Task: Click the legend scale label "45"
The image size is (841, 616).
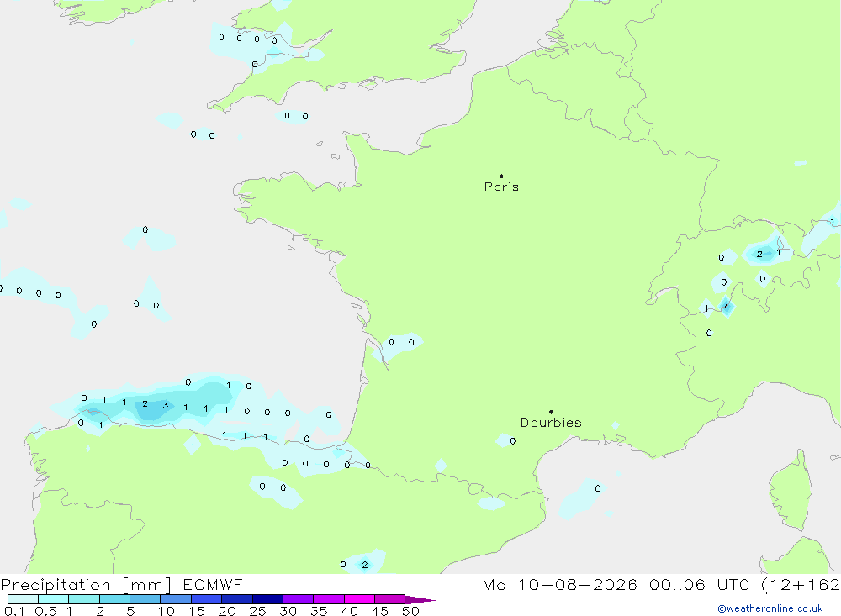Action: pos(380,611)
